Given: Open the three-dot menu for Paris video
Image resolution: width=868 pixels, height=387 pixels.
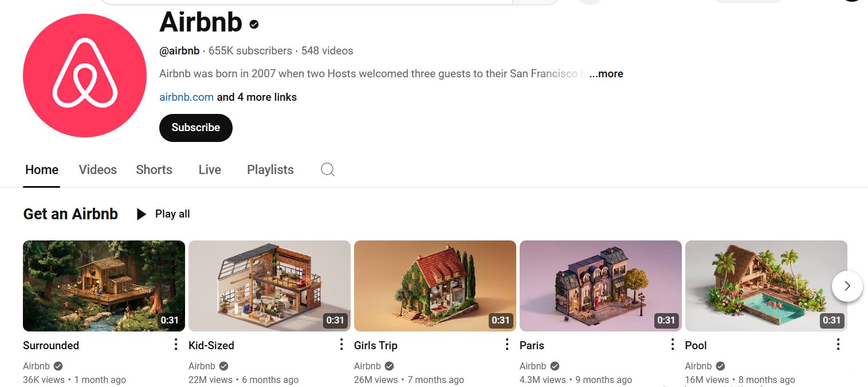Looking at the screenshot, I should (672, 344).
